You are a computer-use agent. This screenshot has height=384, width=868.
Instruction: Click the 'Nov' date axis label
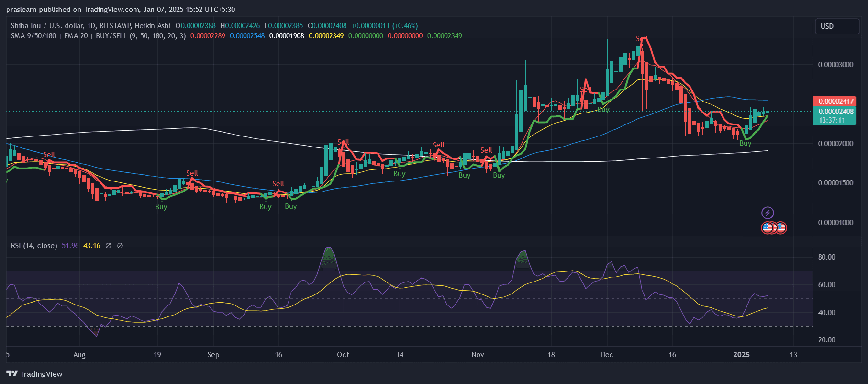tap(478, 355)
